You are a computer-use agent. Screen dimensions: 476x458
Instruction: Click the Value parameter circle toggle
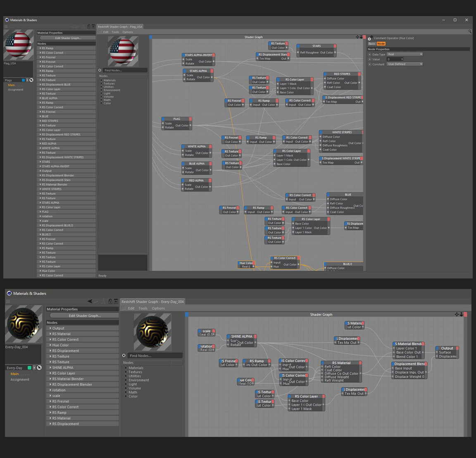coord(369,59)
